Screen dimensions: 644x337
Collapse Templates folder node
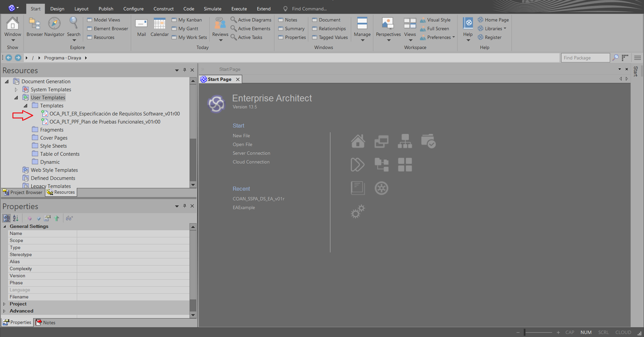25,106
